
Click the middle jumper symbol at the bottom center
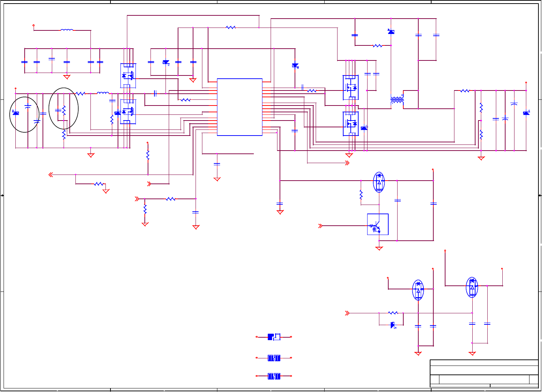tap(274, 358)
